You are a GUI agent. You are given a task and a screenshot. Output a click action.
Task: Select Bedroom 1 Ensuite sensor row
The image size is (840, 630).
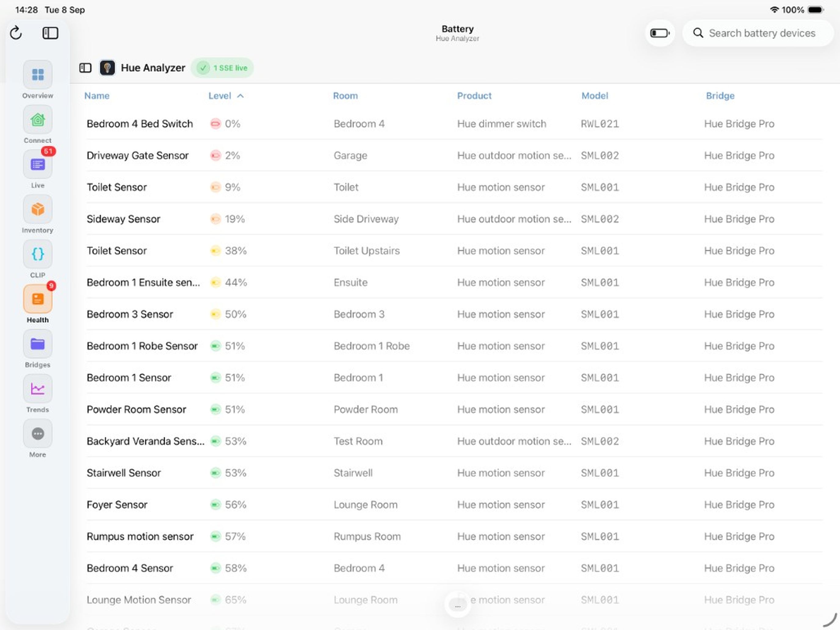pos(454,283)
